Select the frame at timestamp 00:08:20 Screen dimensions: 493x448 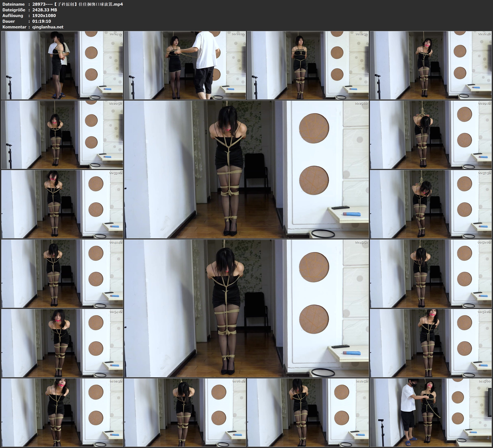point(185,65)
